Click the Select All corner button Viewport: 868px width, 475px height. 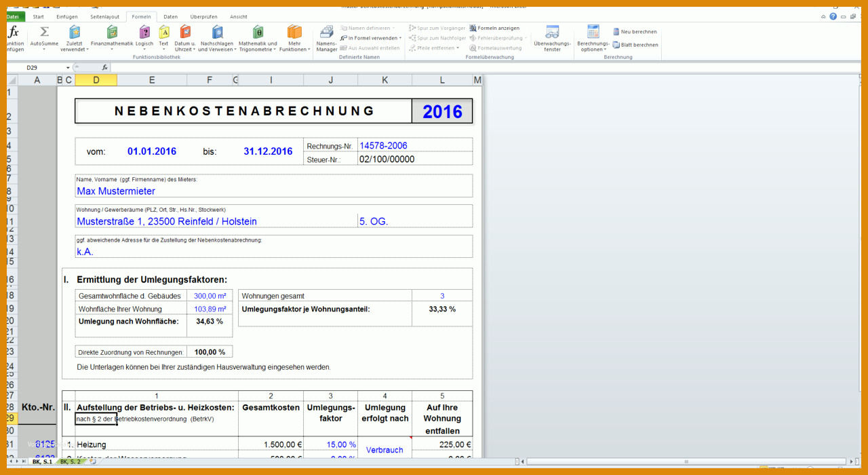(12, 80)
